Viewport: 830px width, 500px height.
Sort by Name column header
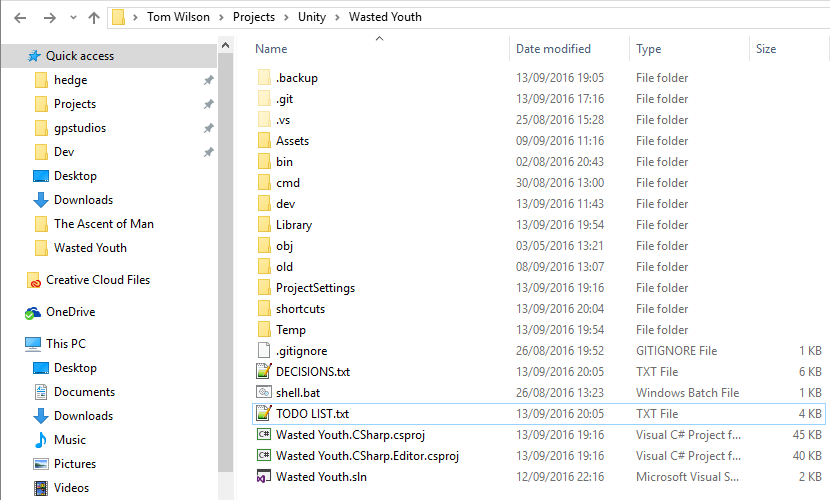click(271, 49)
